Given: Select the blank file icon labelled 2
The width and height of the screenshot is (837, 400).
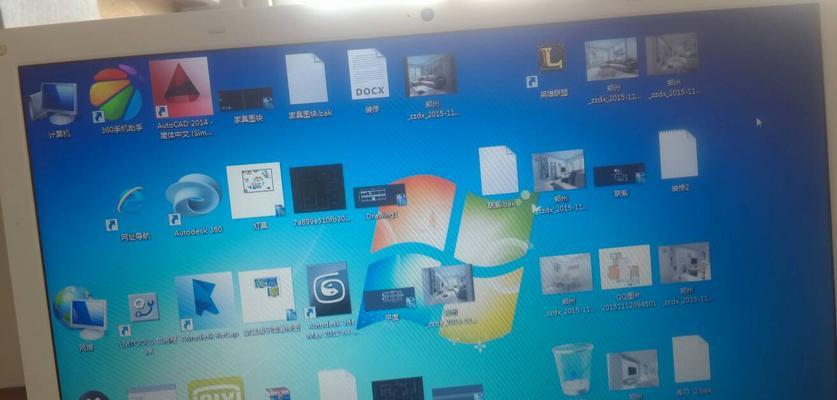Looking at the screenshot, I should pos(678,154).
